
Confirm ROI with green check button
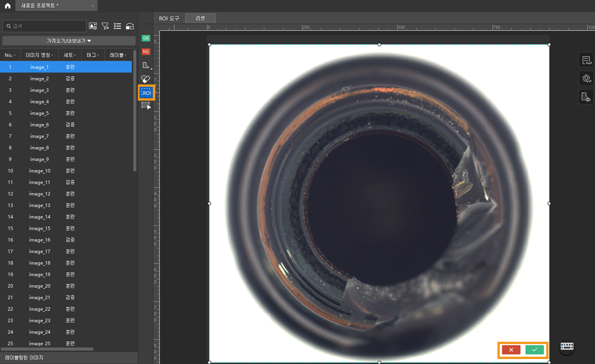point(534,350)
